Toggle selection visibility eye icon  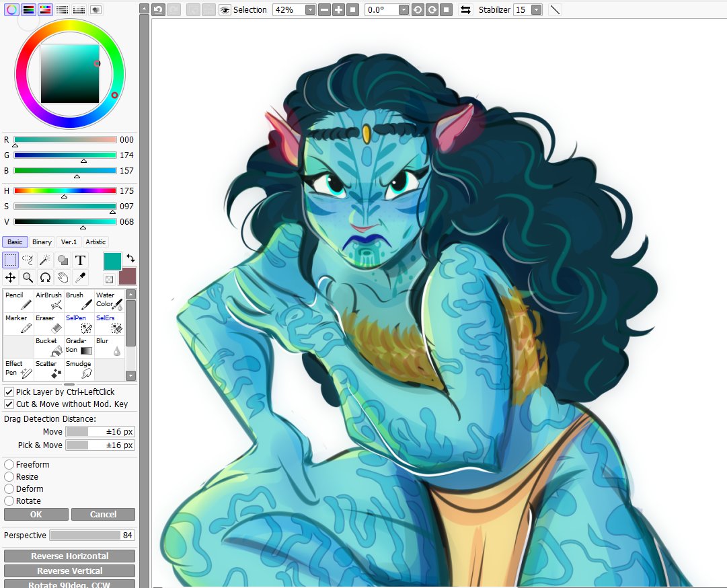[x=225, y=9]
